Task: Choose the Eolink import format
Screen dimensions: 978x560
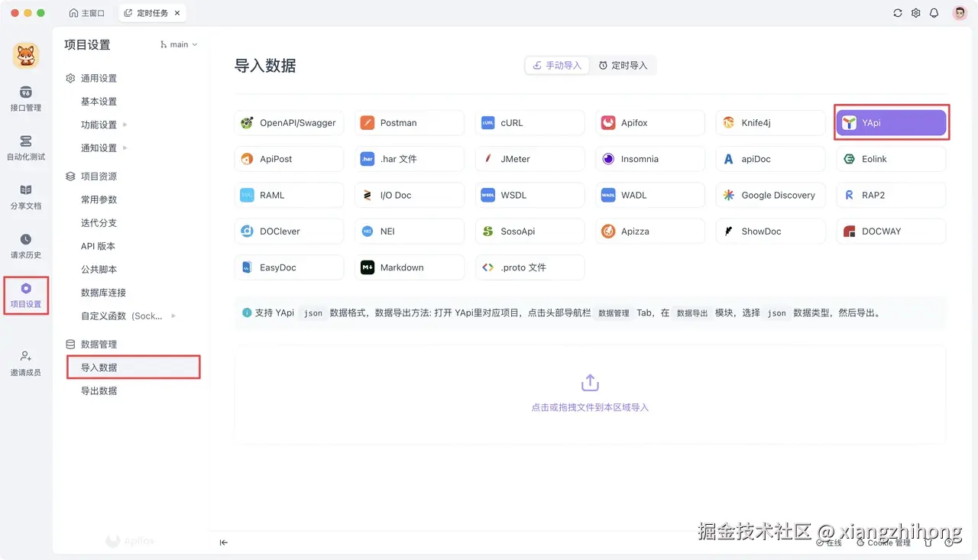Action: pyautogui.click(x=891, y=159)
